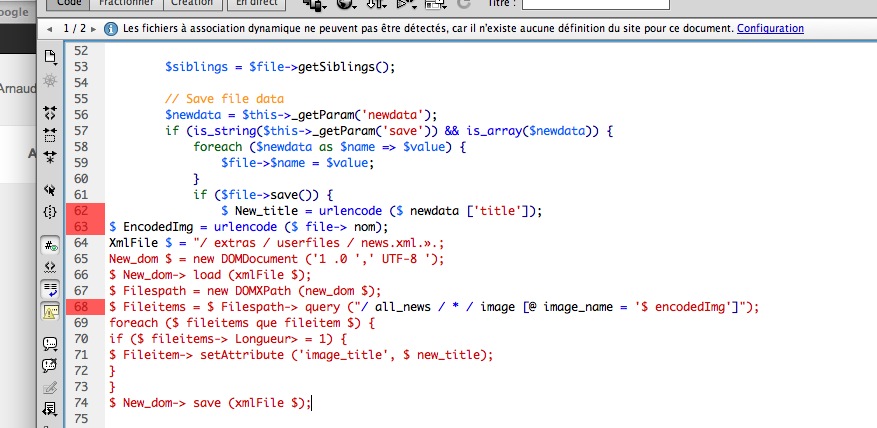Click the 'if (is_string($this->_getParam' line
The width and height of the screenshot is (877, 428).
click(x=389, y=131)
